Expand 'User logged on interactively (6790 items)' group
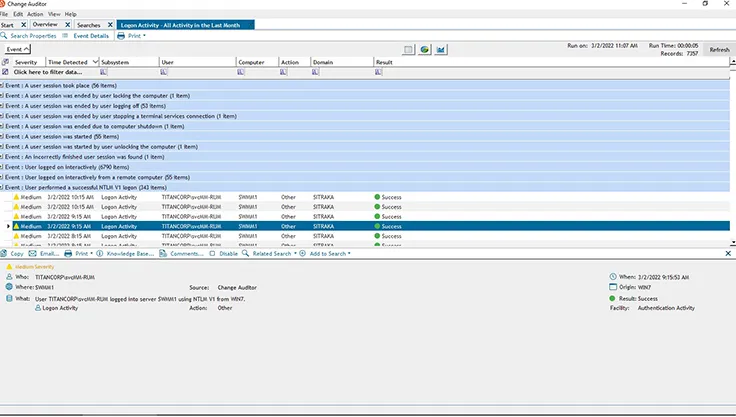This screenshot has height=417, width=736. pos(2,167)
